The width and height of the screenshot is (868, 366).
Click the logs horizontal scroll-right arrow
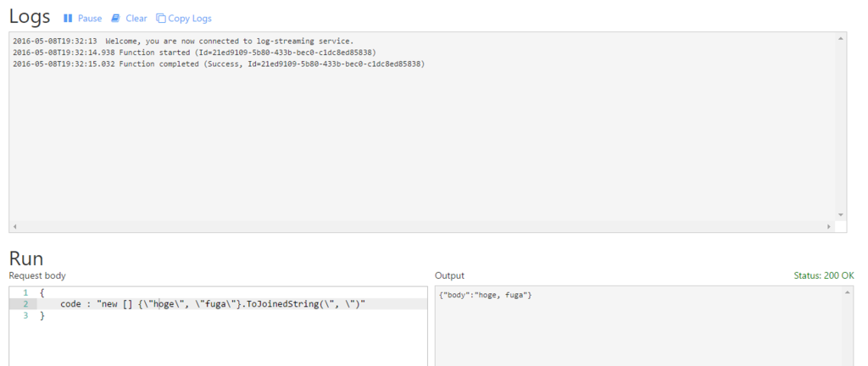click(x=829, y=227)
